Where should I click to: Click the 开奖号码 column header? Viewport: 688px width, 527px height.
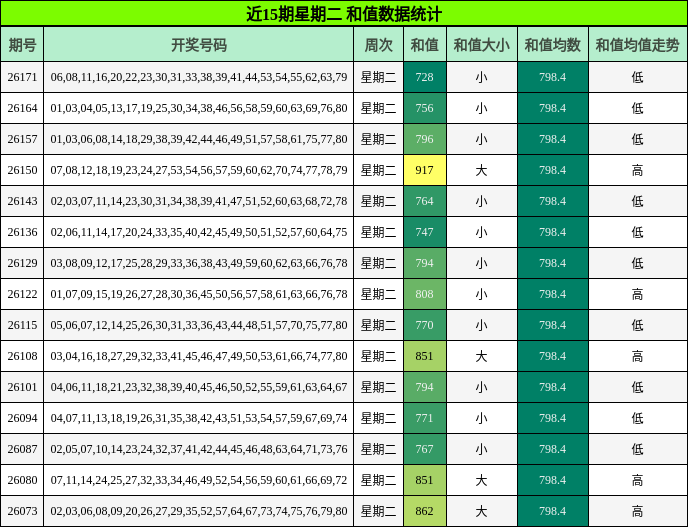click(199, 45)
